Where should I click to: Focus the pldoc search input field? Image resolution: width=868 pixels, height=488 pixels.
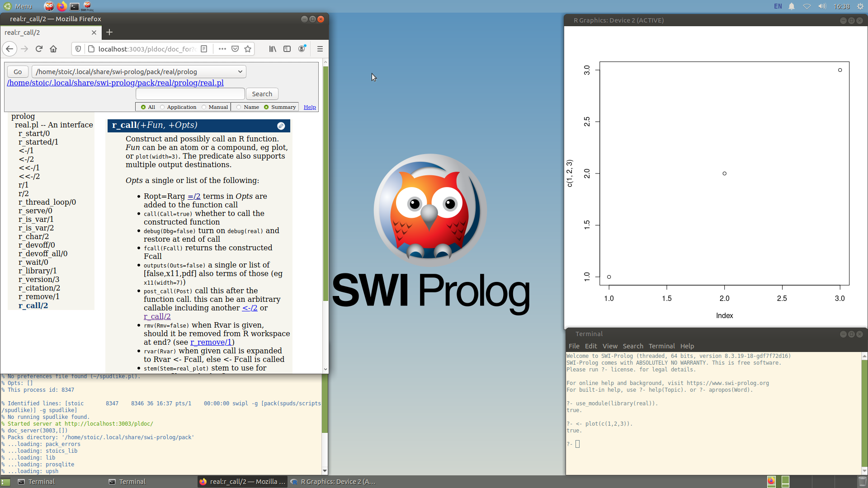click(190, 94)
